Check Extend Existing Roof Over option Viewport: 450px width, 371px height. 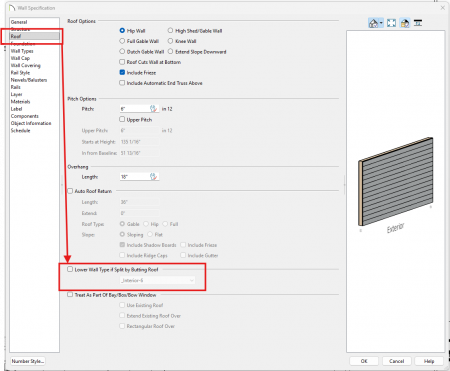[122, 315]
